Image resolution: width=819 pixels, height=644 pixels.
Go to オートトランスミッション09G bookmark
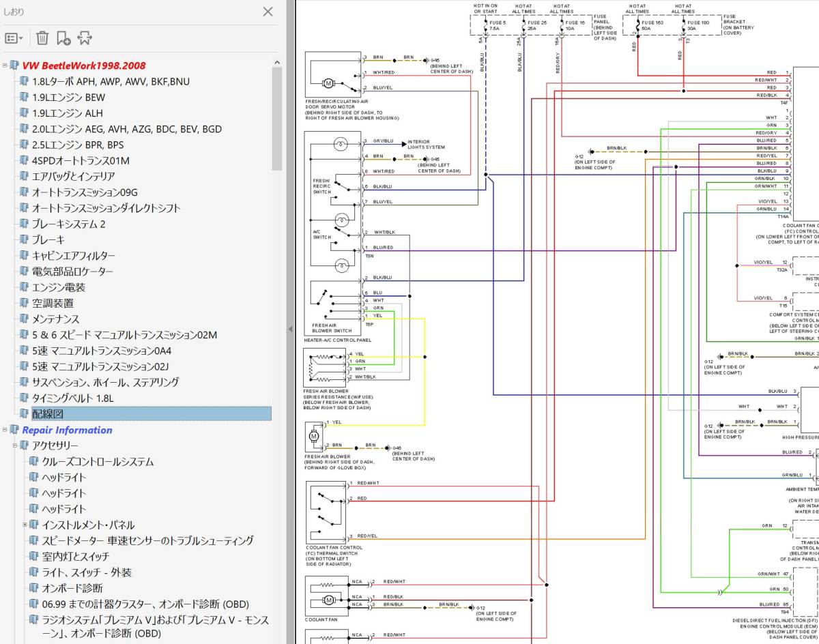coord(85,192)
